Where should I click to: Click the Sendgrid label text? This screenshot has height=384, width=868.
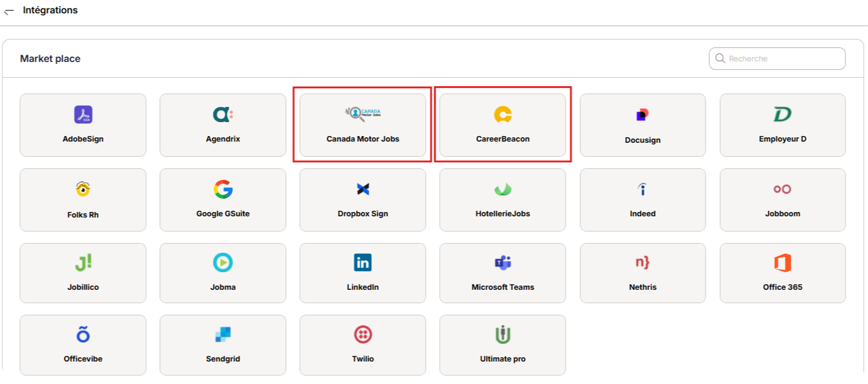click(x=223, y=359)
